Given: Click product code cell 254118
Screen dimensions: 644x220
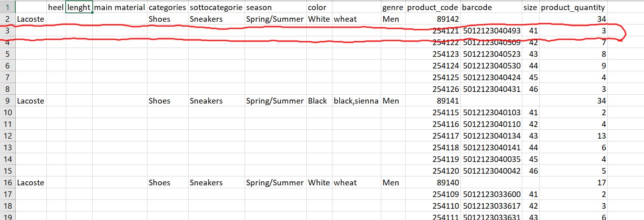Looking at the screenshot, I should click(x=445, y=147).
